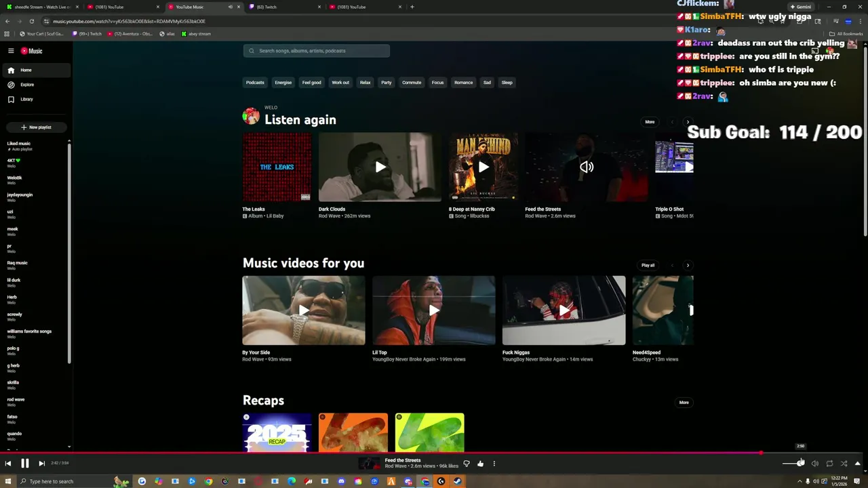
Task: Select the Relax mood chip
Action: tap(365, 83)
